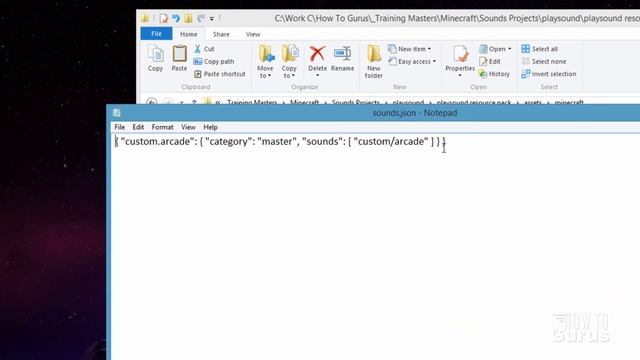640x360 pixels.
Task: Click the Paste clipboard icon
Action: pyautogui.click(x=179, y=58)
